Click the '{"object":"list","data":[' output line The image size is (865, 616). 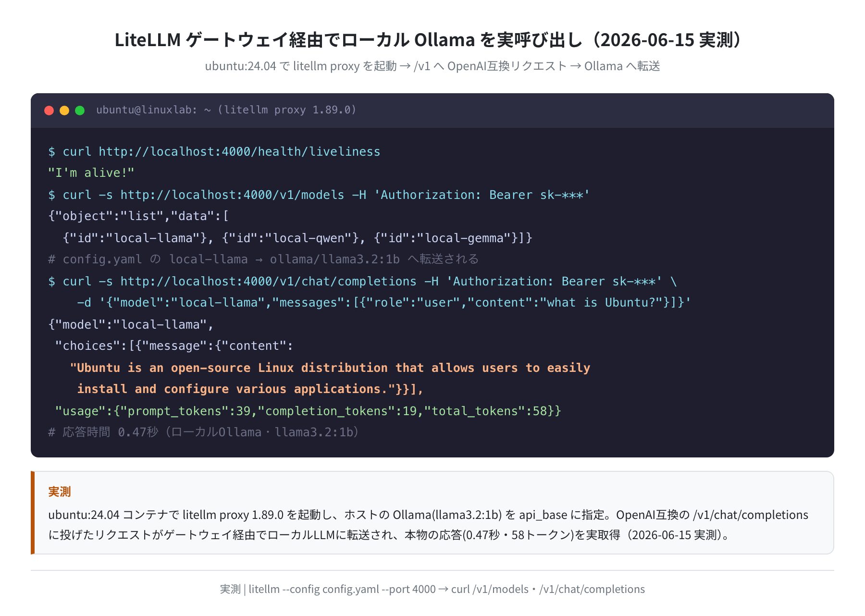pyautogui.click(x=138, y=216)
